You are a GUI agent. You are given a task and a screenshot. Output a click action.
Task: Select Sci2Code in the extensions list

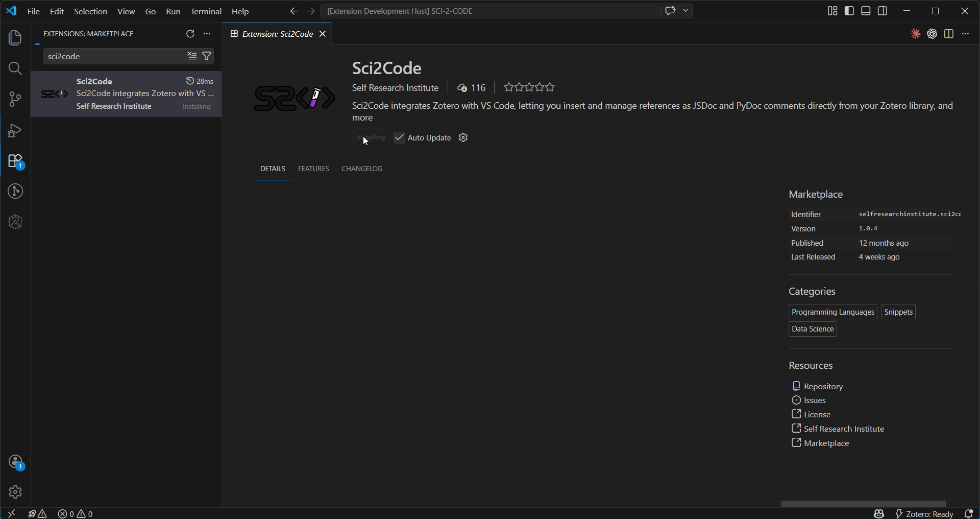click(x=126, y=94)
